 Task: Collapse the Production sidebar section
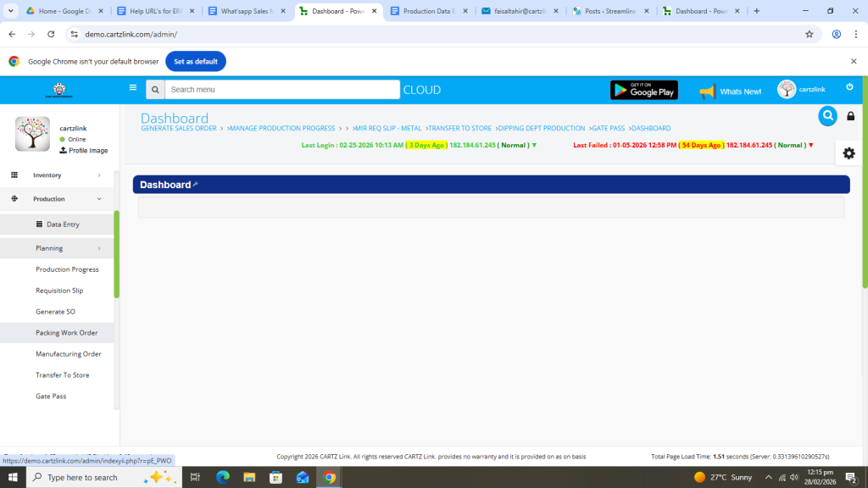pyautogui.click(x=57, y=198)
